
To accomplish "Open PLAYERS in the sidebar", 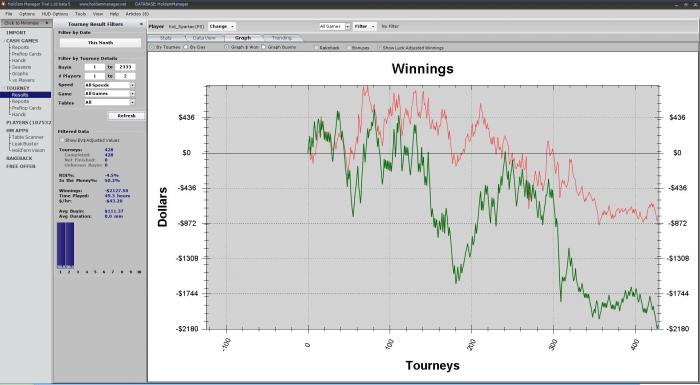I will (28, 122).
